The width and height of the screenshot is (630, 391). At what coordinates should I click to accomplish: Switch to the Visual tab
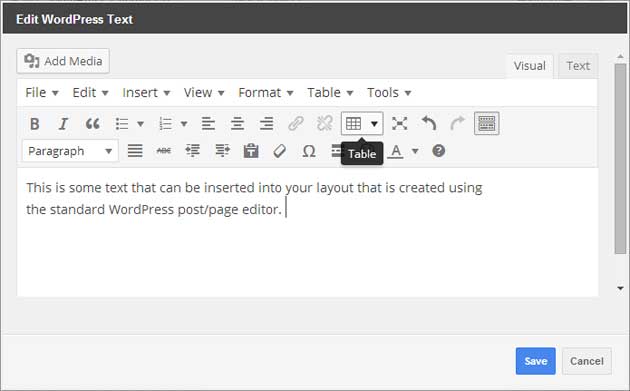(x=530, y=66)
